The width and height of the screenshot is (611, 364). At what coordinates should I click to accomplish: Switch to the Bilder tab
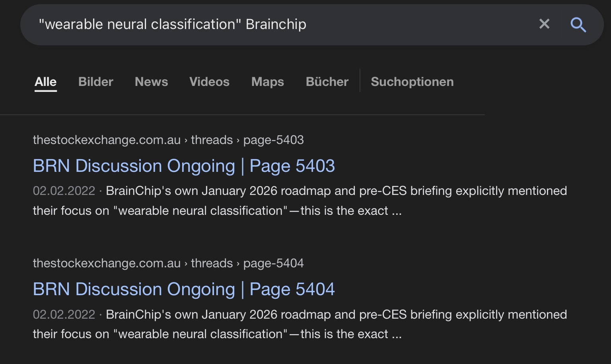click(95, 82)
